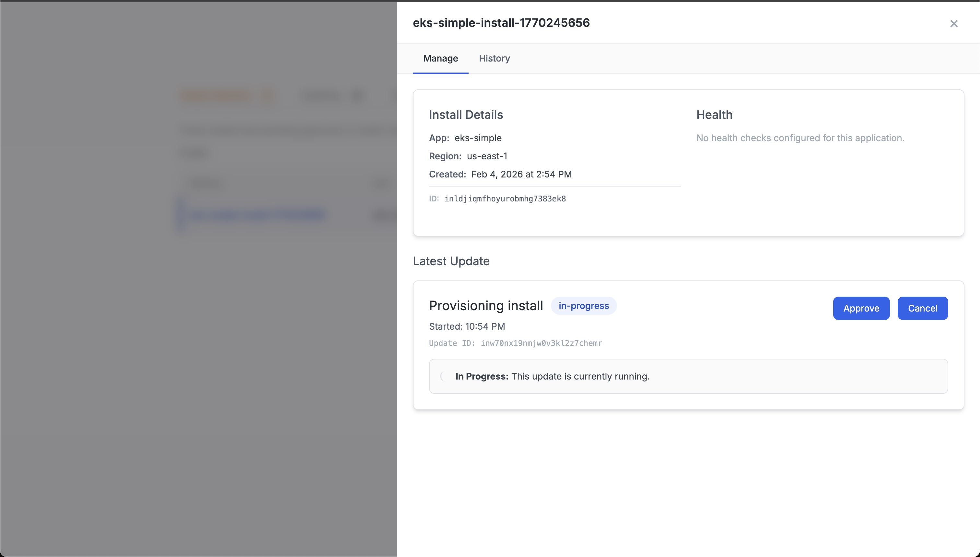980x557 pixels.
Task: Switch to the History tab
Action: [494, 58]
